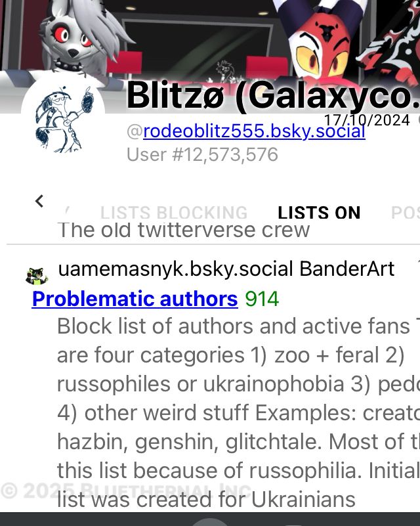This screenshot has width=420, height=526.
Task: Click the left chevron beside the tab strip
Action: 39,202
